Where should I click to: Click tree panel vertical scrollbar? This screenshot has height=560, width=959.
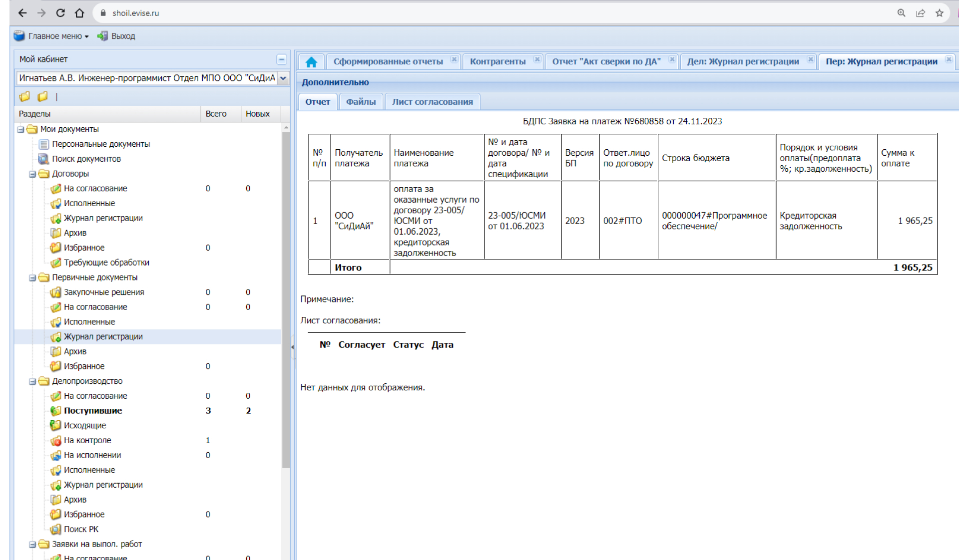pos(286,299)
